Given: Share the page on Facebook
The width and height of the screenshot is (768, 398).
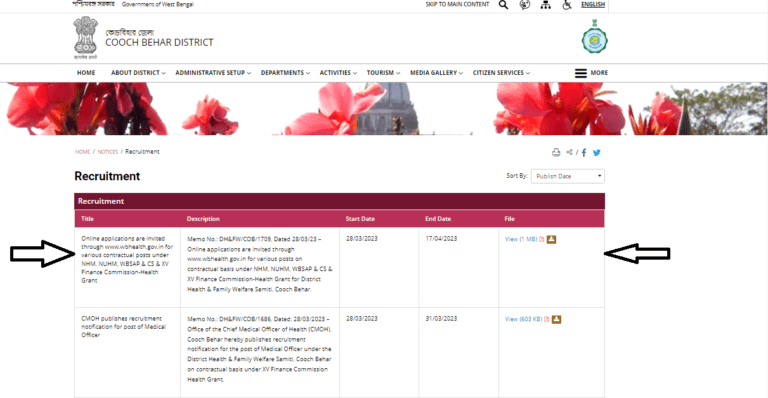Looking at the screenshot, I should 584,153.
